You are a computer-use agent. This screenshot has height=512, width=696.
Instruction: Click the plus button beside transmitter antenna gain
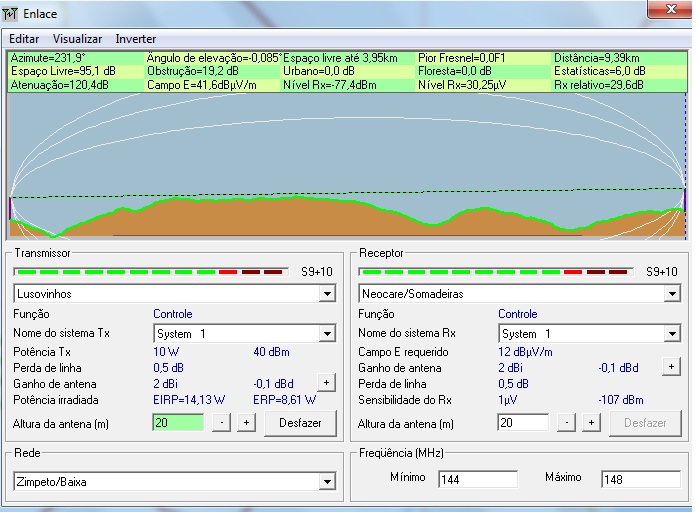pos(326,383)
